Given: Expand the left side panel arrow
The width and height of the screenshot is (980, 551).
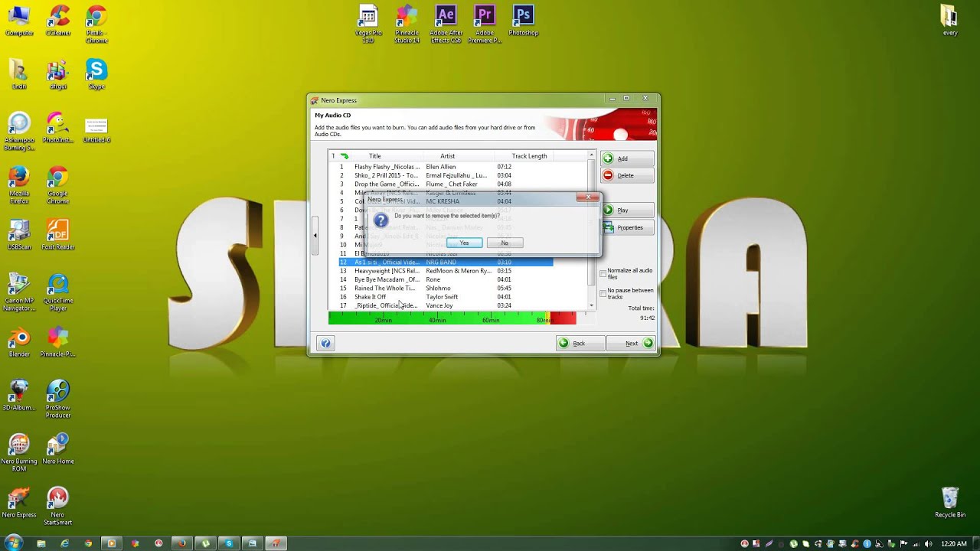Looking at the screenshot, I should coord(315,235).
